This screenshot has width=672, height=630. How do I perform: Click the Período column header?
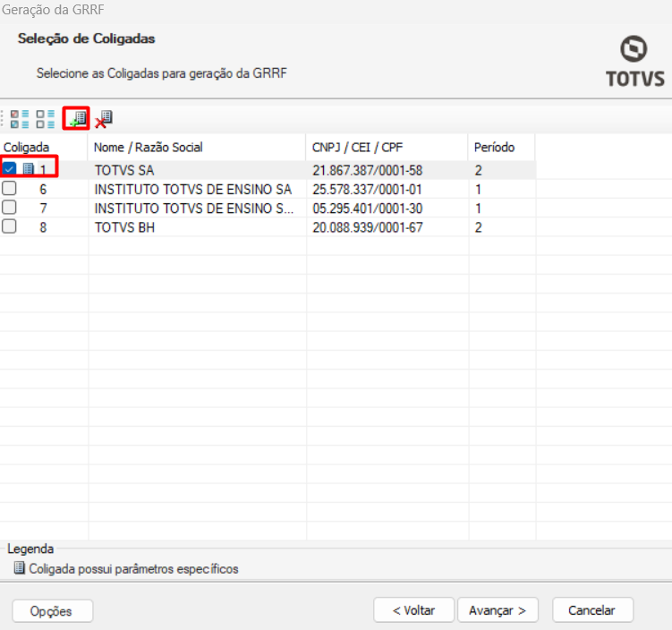pos(501,147)
